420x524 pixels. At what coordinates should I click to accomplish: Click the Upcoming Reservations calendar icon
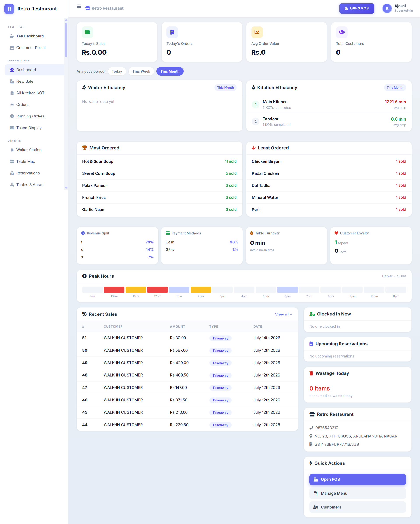coord(311,344)
